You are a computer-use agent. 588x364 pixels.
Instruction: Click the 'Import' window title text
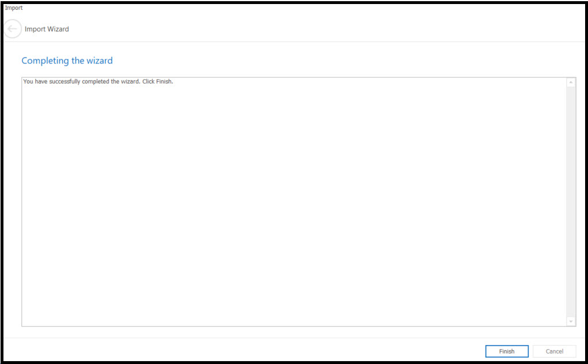pyautogui.click(x=14, y=8)
